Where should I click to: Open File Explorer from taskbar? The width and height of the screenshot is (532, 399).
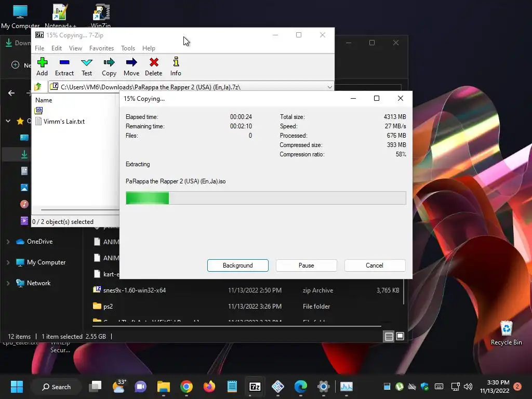164,387
